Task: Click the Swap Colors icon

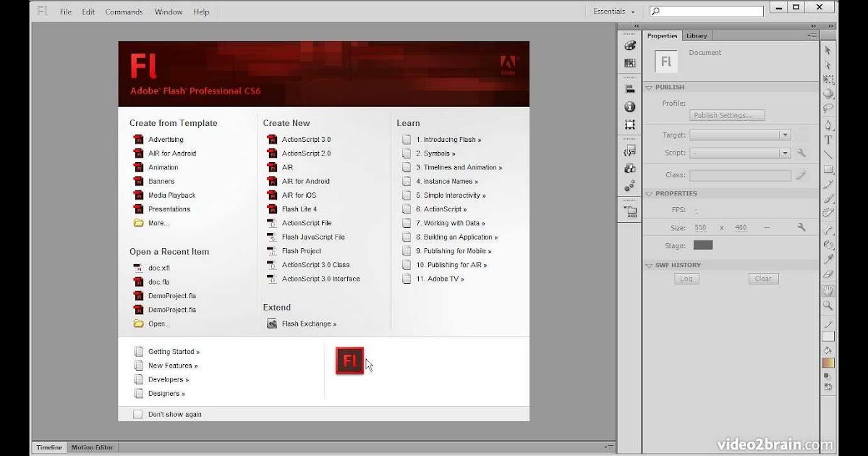Action: (828, 387)
